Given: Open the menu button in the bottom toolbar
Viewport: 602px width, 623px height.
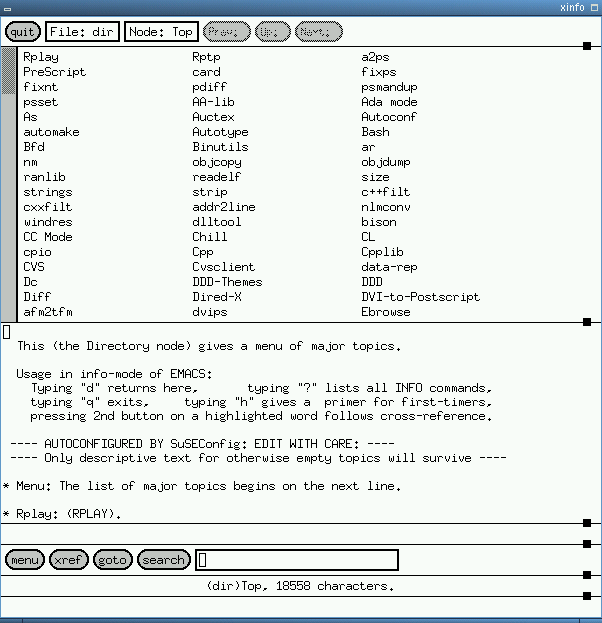Looking at the screenshot, I should 25,560.
